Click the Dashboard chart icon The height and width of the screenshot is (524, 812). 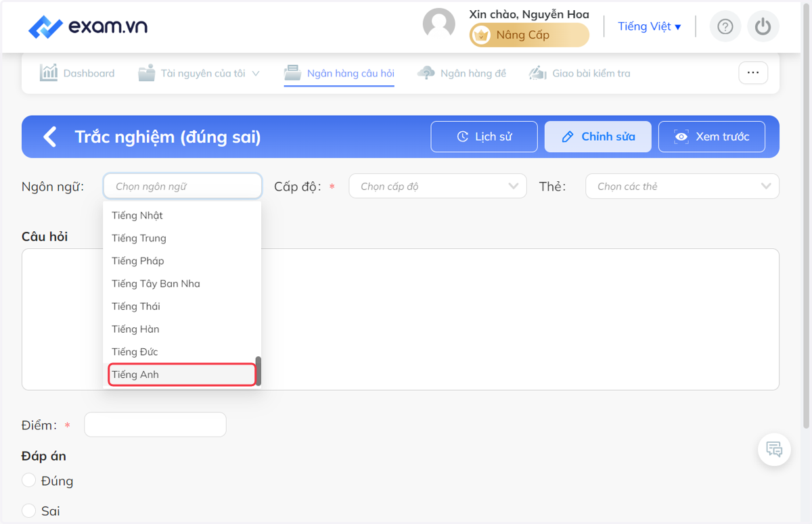[x=48, y=73]
